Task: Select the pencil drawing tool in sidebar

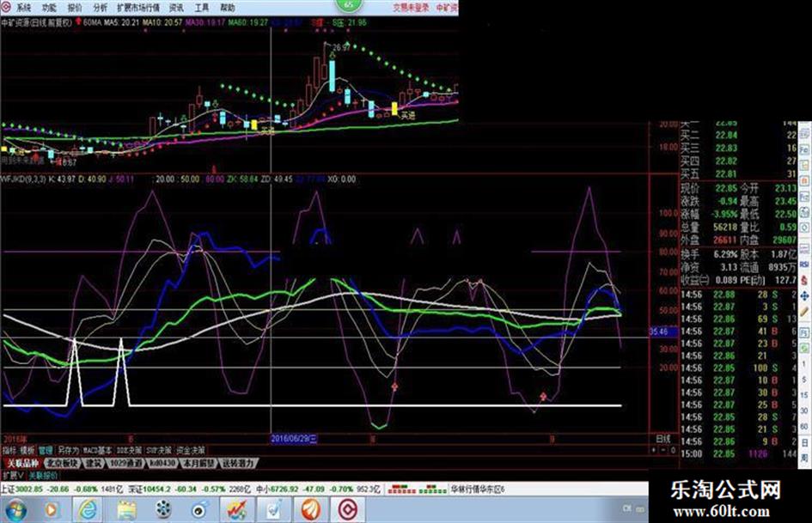Action: click(x=804, y=294)
